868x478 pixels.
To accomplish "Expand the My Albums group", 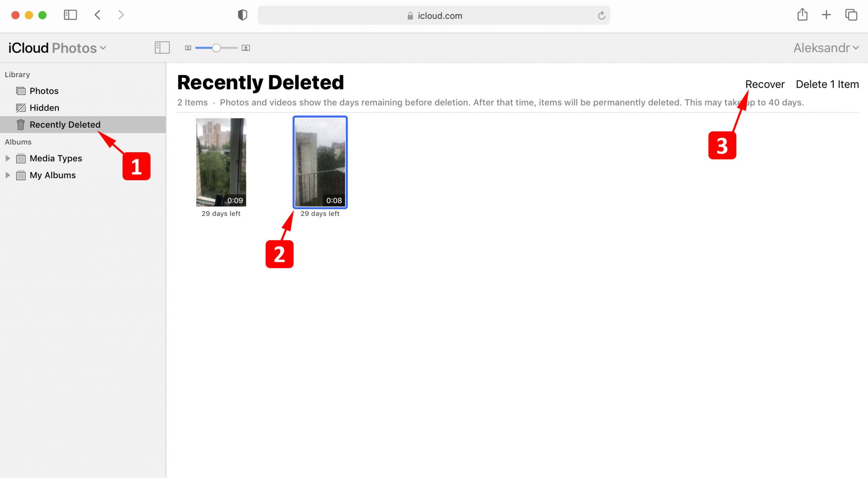I will point(7,175).
